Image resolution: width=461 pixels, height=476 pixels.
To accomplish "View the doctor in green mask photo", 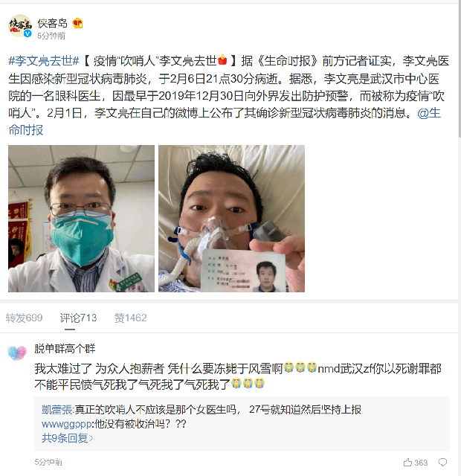I will coord(81,219).
